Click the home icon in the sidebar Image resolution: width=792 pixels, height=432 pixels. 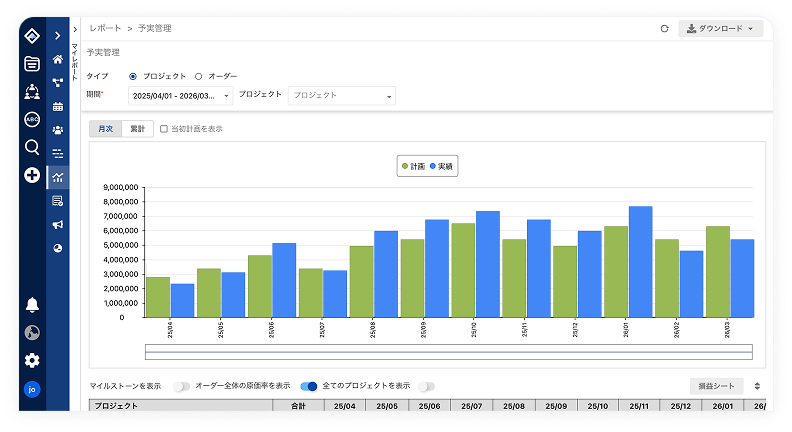pos(58,59)
